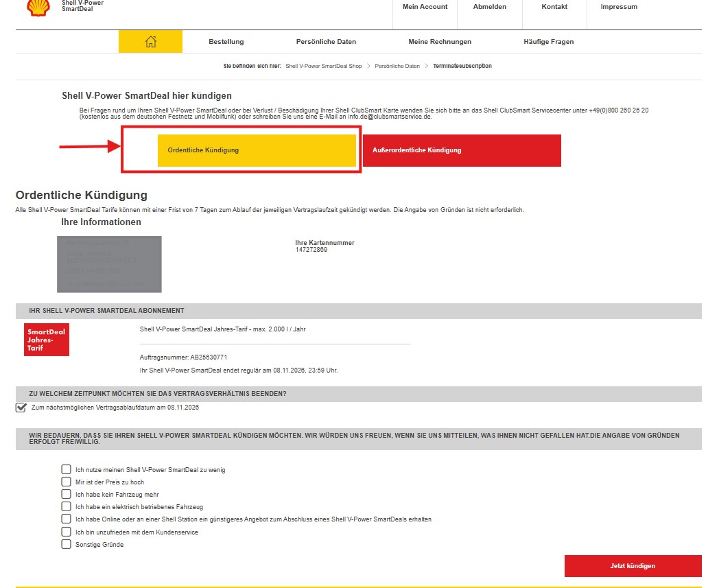Image resolution: width=719 pixels, height=588 pixels.
Task: Toggle the nächstmöglichen Vertragsablaufdatum checkbox
Action: tap(21, 408)
